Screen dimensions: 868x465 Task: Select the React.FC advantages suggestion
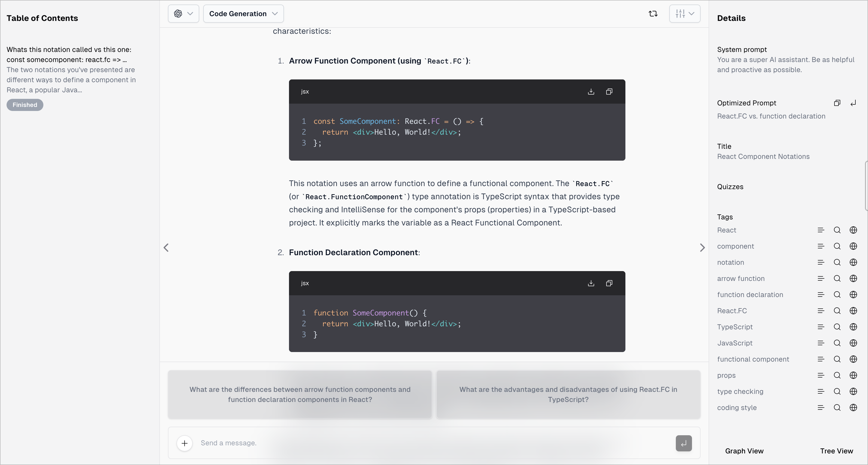coord(568,395)
